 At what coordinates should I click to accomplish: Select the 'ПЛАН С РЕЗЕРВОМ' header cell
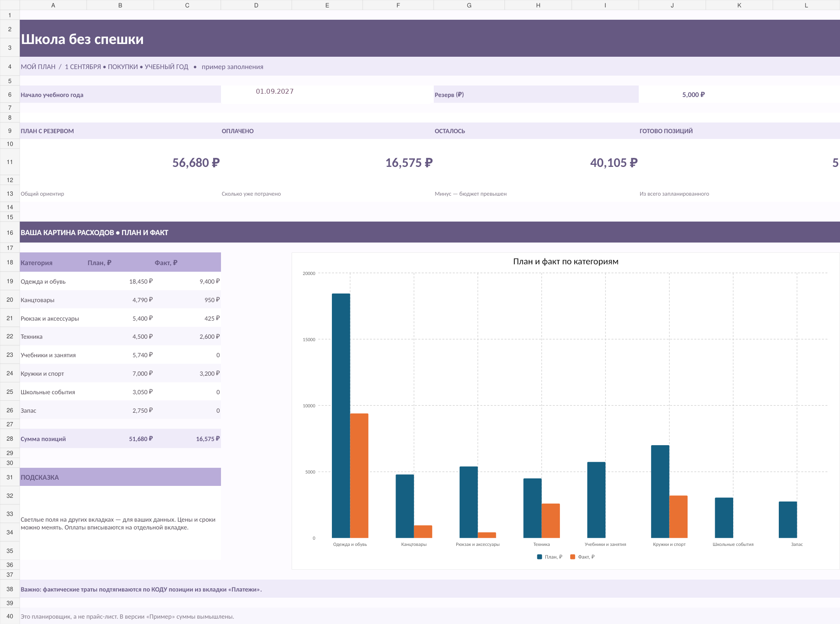pyautogui.click(x=120, y=131)
